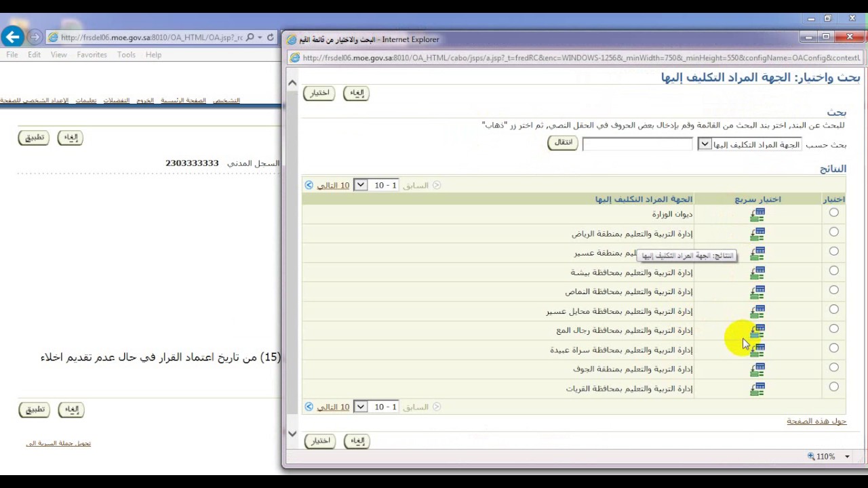Click next-page arrow icon above results table
Image resolution: width=868 pixels, height=488 pixels.
click(x=309, y=185)
